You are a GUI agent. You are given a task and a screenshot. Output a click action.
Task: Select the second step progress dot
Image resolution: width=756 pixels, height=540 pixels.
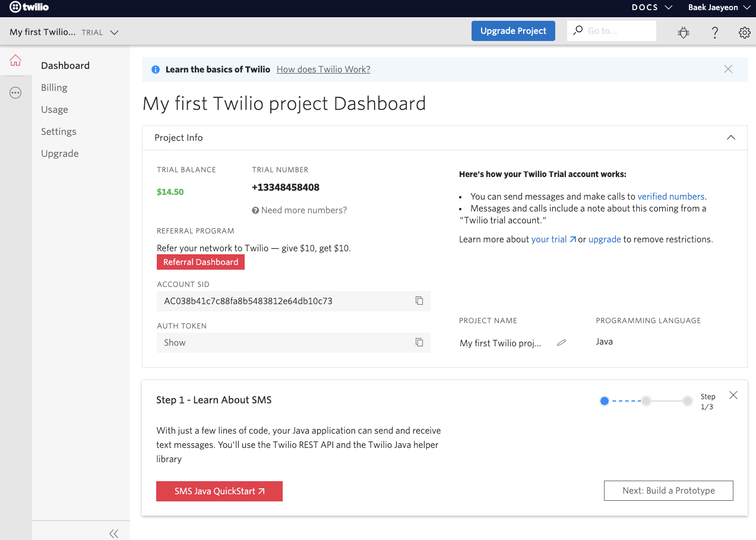tap(646, 401)
